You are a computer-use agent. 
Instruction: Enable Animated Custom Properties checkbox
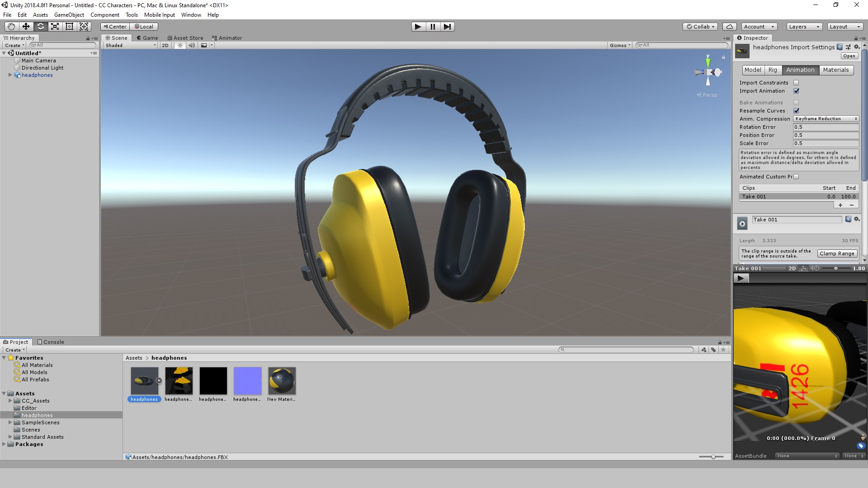[x=796, y=177]
